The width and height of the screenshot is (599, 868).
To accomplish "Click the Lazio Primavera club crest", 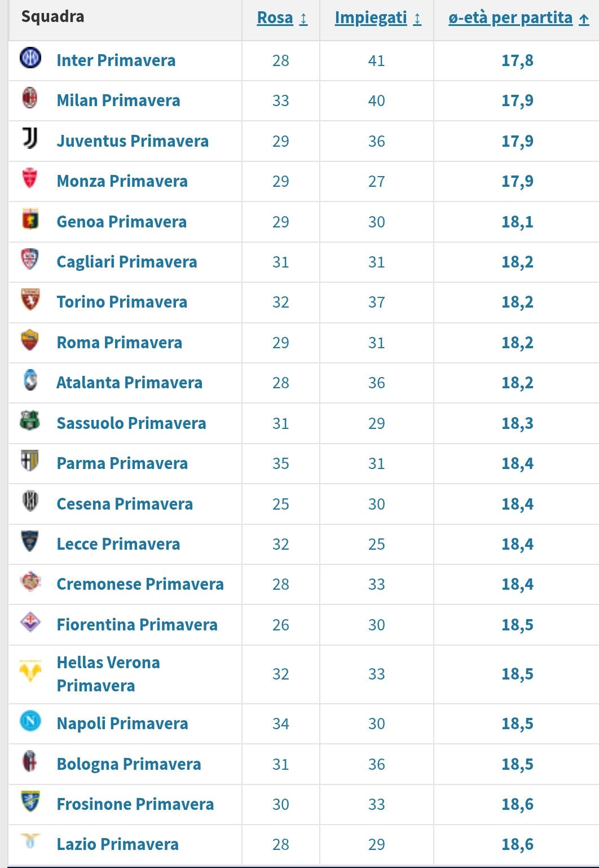I will click(30, 841).
